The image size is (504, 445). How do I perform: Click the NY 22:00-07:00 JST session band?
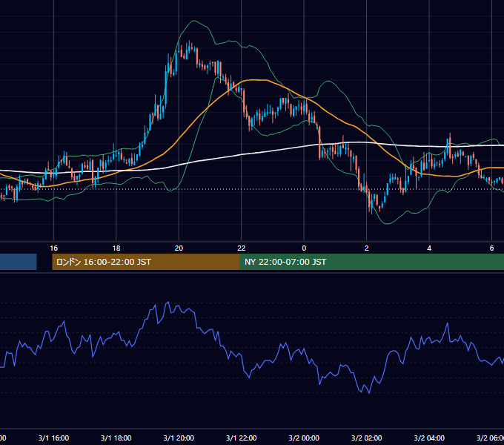coord(372,262)
